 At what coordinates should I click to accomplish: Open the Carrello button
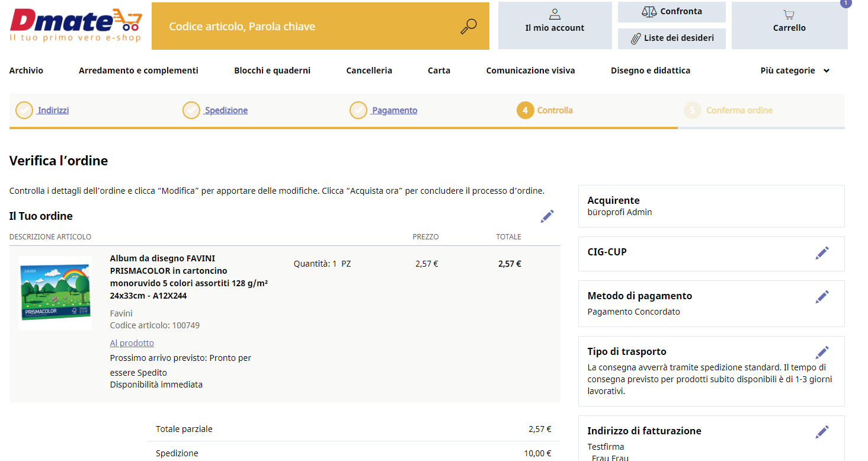pyautogui.click(x=789, y=25)
